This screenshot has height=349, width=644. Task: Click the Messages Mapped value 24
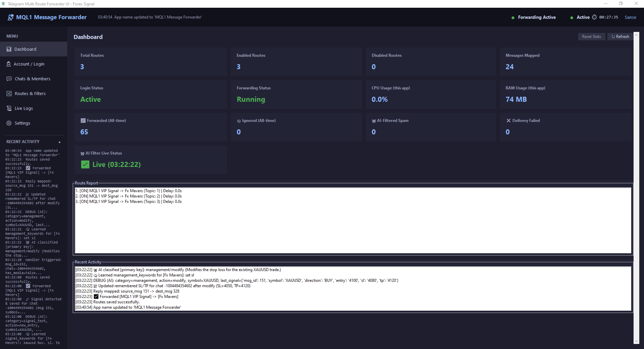click(x=509, y=67)
